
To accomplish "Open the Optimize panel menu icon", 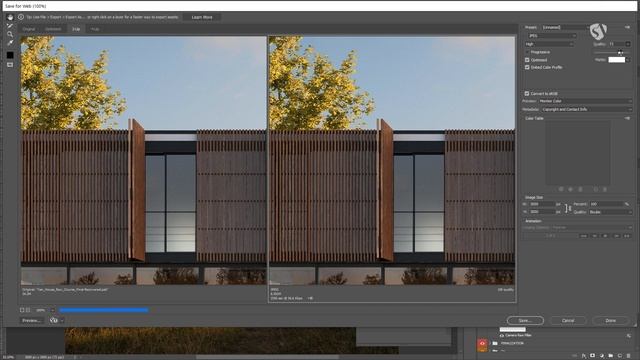I will coord(627,27).
